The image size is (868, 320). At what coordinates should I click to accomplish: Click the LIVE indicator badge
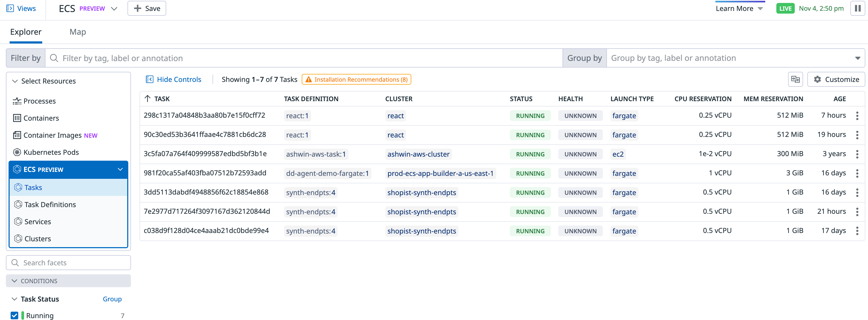785,9
